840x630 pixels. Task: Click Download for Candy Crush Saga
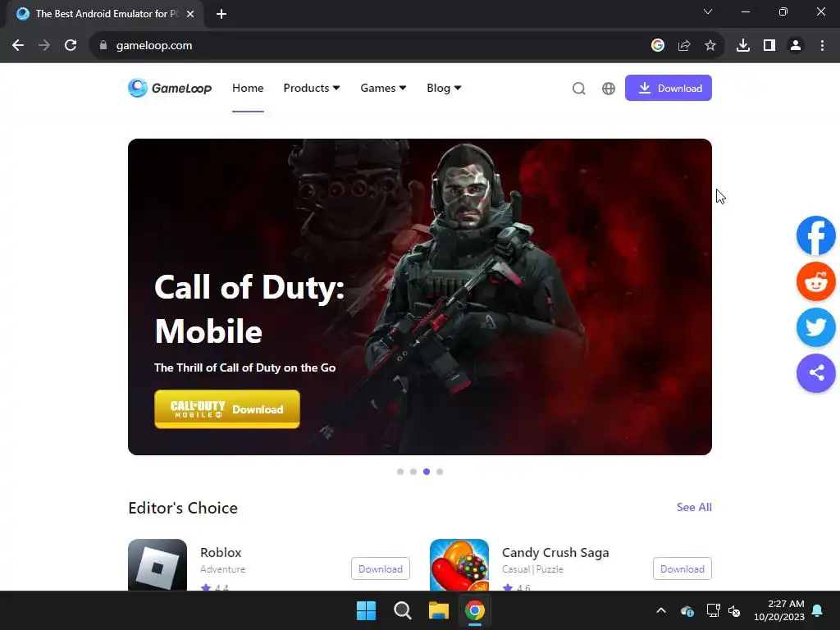click(x=682, y=569)
